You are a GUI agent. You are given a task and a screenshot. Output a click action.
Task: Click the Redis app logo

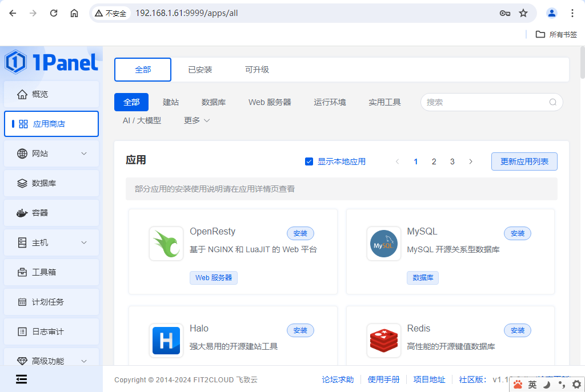click(x=383, y=340)
